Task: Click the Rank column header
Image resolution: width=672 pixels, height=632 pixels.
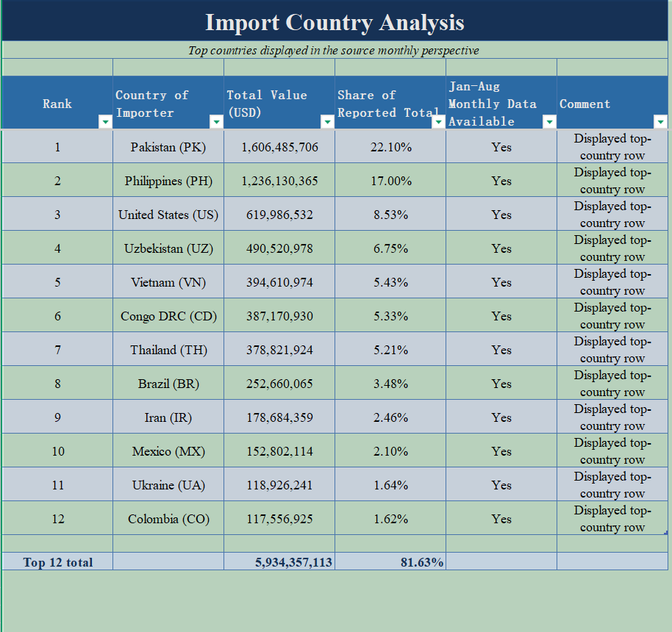Action: (x=57, y=104)
